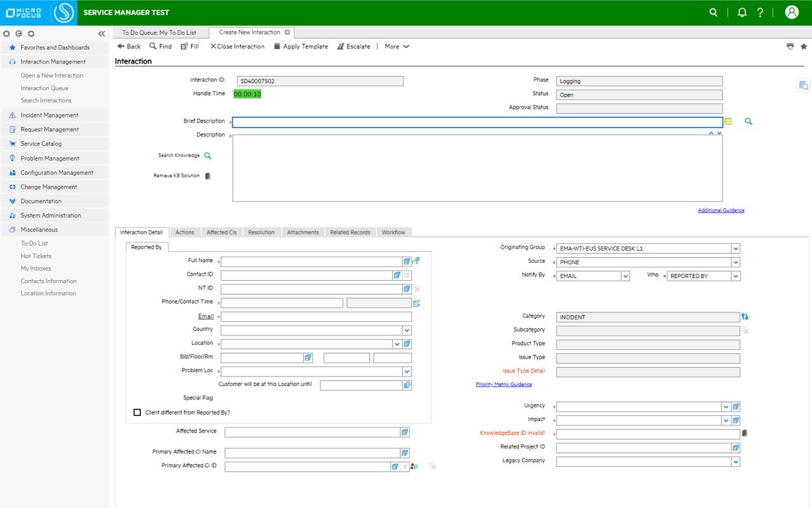Click the fill icon next to Location dropdown
The height and width of the screenshot is (508, 812).
pyautogui.click(x=407, y=344)
